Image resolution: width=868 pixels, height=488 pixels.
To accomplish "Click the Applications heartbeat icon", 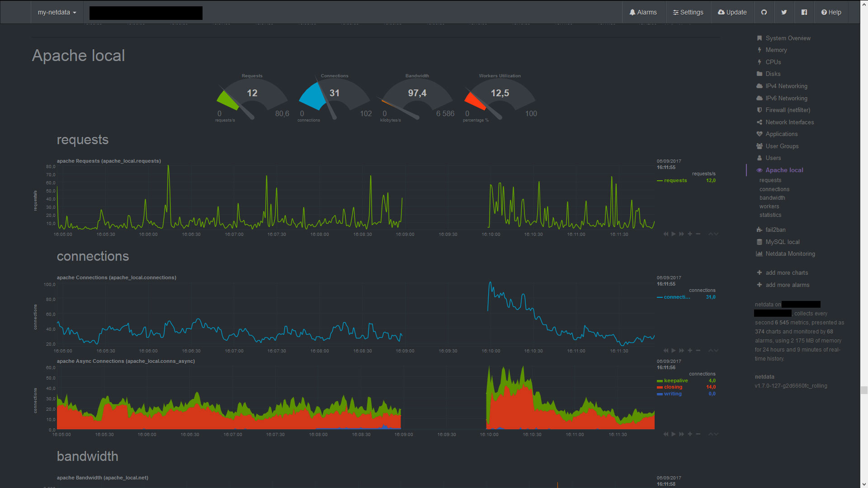I will tap(759, 134).
